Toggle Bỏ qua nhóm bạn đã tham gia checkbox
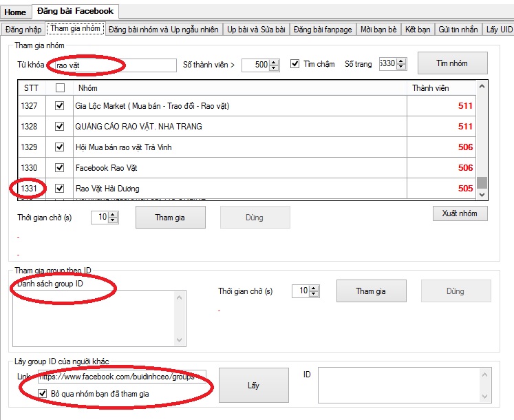 tap(42, 393)
